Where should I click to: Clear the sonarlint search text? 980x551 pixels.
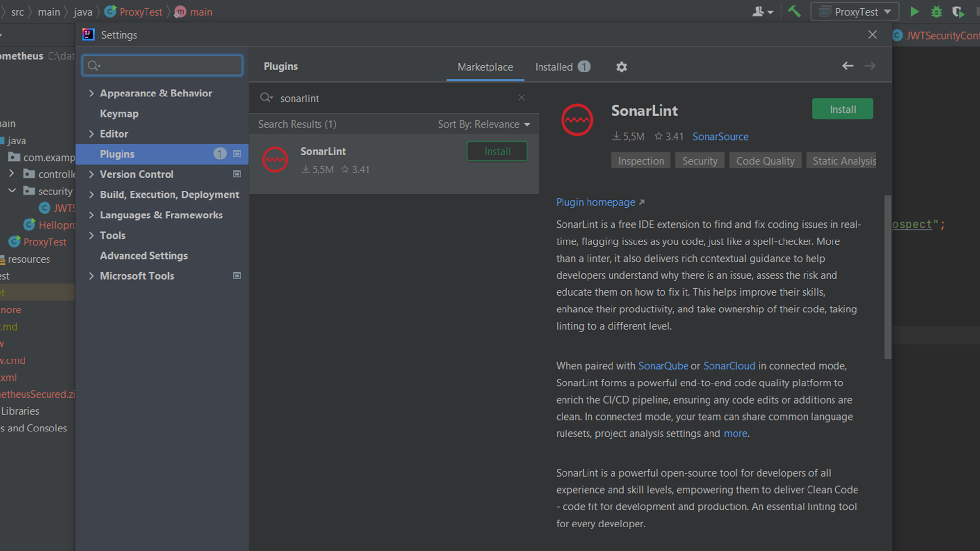pyautogui.click(x=521, y=97)
